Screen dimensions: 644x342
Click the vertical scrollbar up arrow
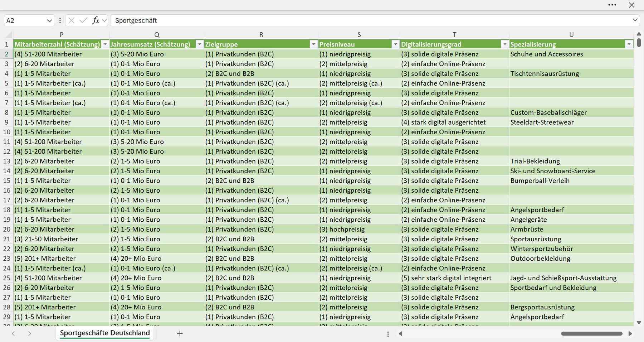point(639,34)
